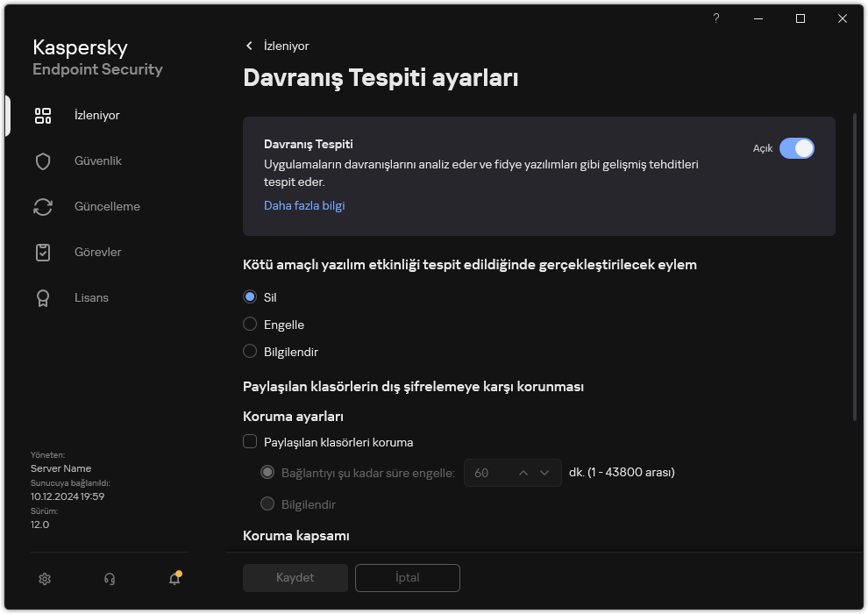
Task: Open support via the headset icon
Action: (x=109, y=579)
